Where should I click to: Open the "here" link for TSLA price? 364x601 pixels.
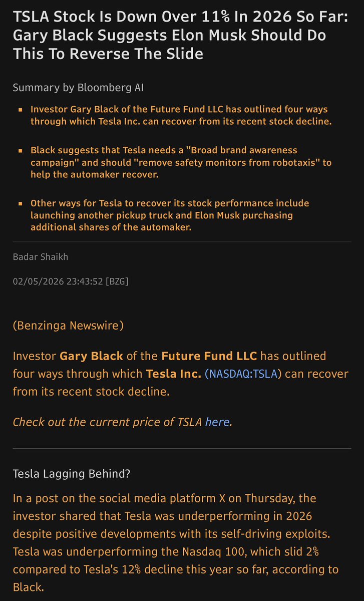pyautogui.click(x=217, y=422)
